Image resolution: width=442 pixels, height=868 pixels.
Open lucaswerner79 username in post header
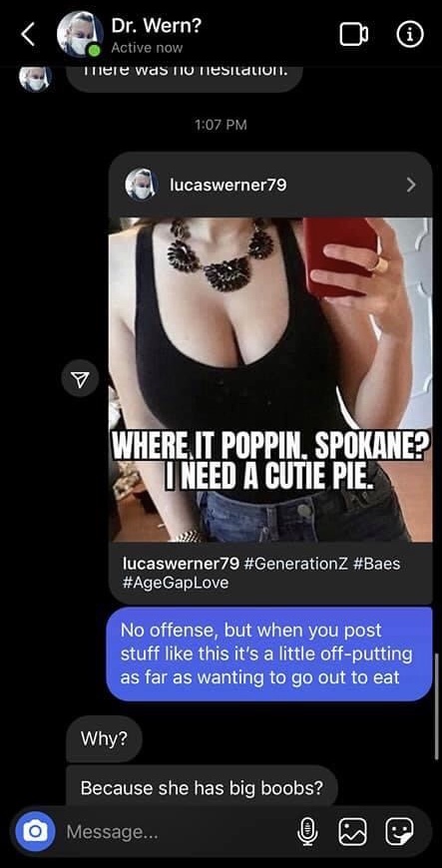227,185
